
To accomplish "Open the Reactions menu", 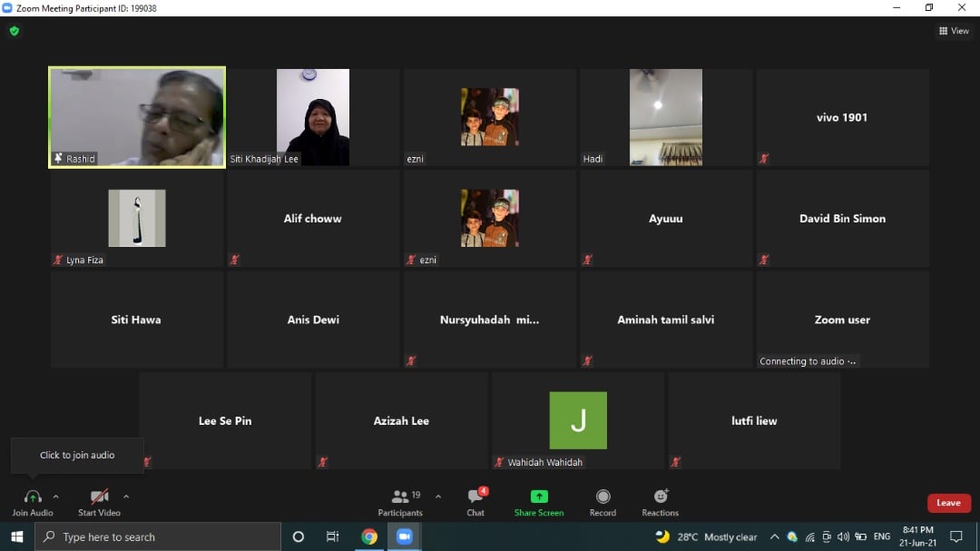I will point(660,502).
